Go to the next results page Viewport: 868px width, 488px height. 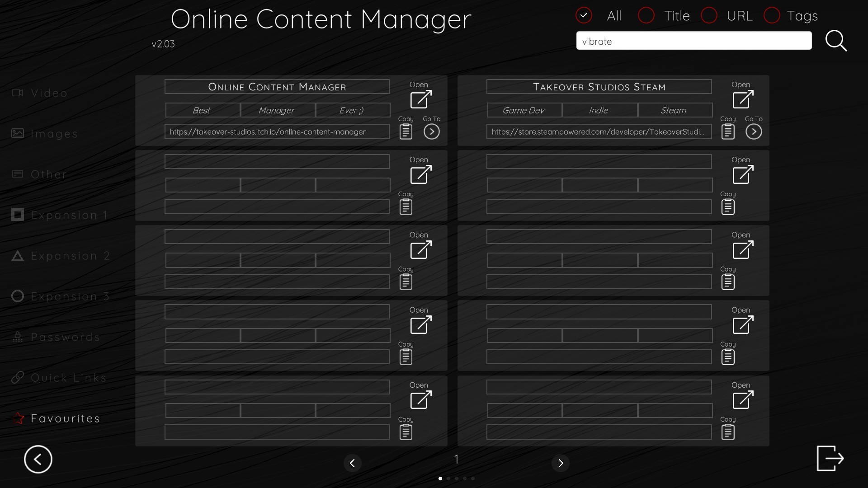[561, 463]
